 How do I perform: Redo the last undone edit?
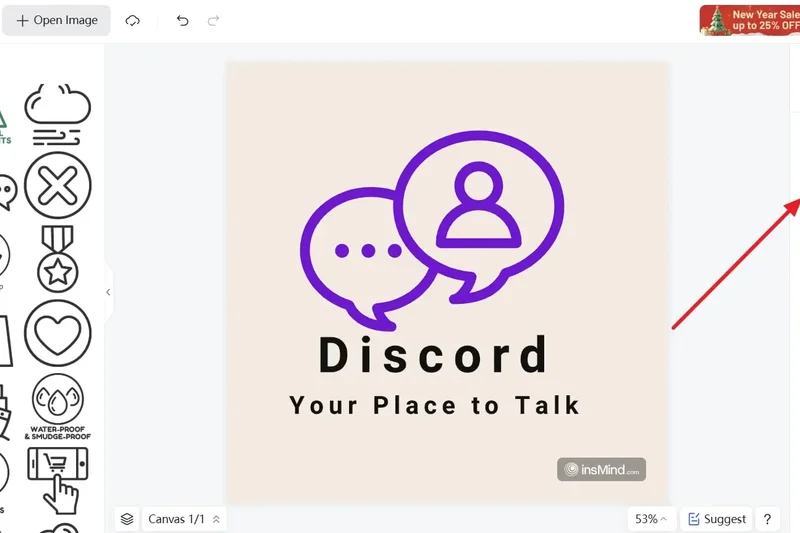pyautogui.click(x=213, y=20)
